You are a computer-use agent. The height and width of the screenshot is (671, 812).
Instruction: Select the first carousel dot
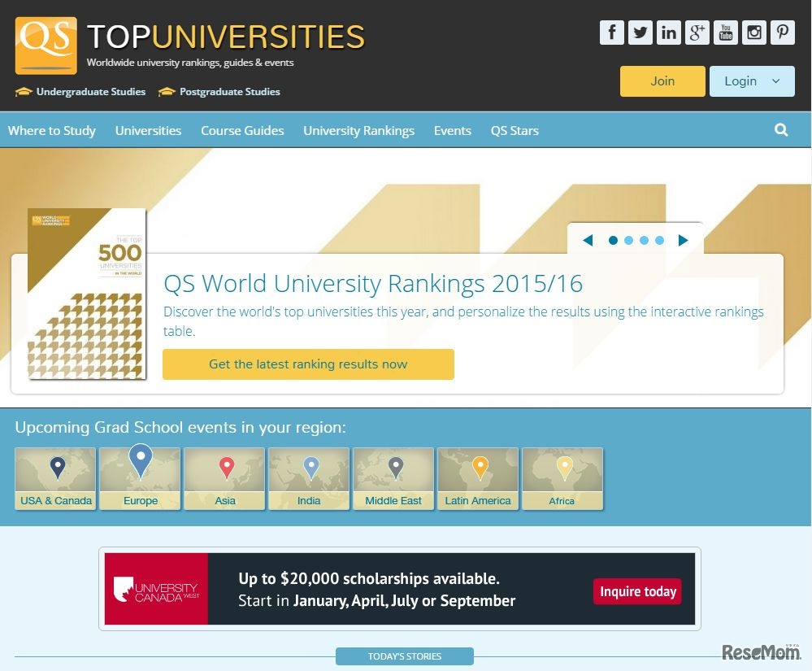613,241
